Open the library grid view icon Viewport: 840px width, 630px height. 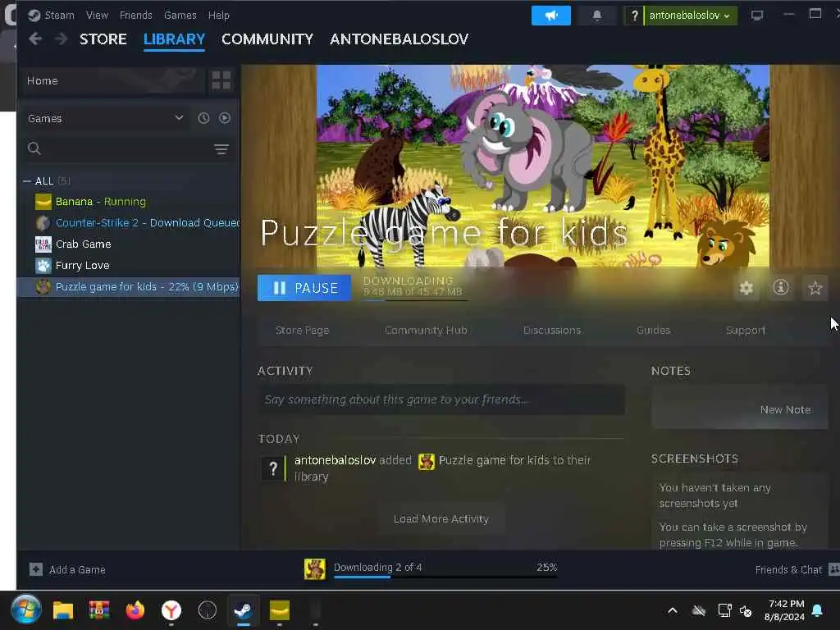pos(221,80)
